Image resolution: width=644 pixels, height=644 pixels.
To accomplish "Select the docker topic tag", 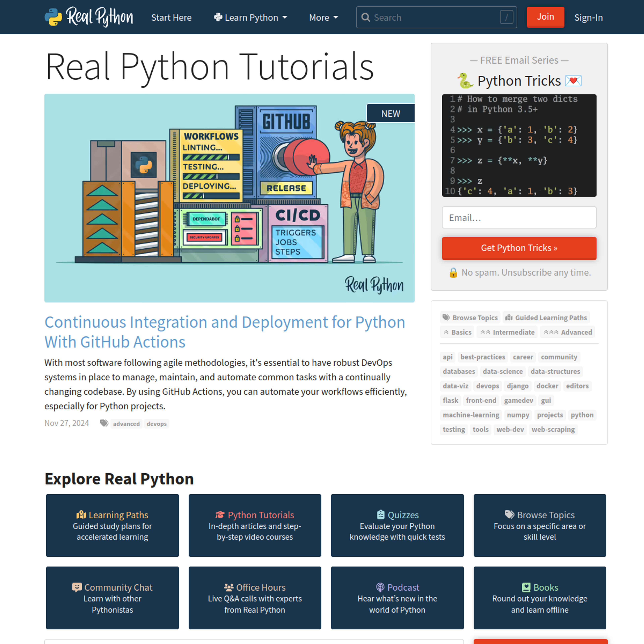I will (x=547, y=386).
